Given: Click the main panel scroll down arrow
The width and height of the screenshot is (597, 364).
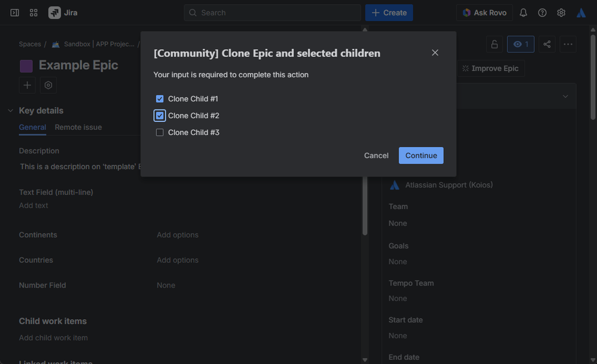Looking at the screenshot, I should tap(365, 360).
